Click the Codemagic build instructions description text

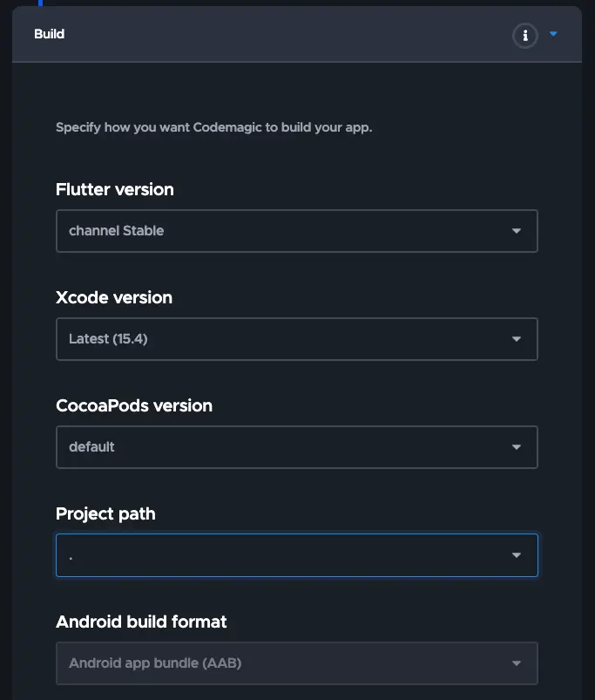point(213,127)
